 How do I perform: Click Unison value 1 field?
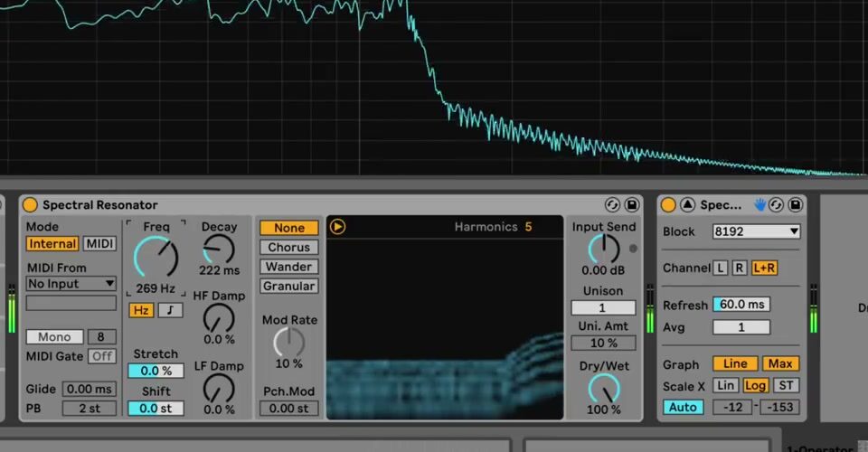click(x=603, y=307)
